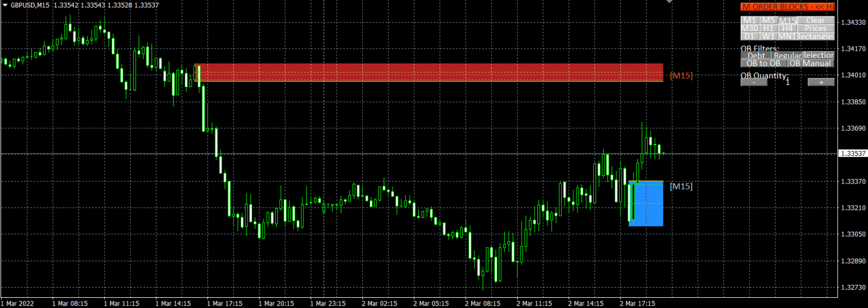The height and width of the screenshot is (308, 868).
Task: Select the H4 timeframe button
Action: coord(787,28)
